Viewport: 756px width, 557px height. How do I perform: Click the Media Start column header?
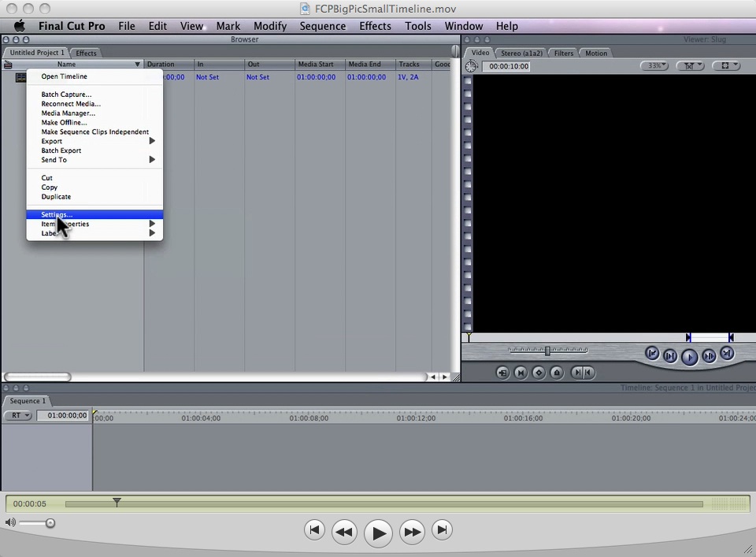pos(321,64)
